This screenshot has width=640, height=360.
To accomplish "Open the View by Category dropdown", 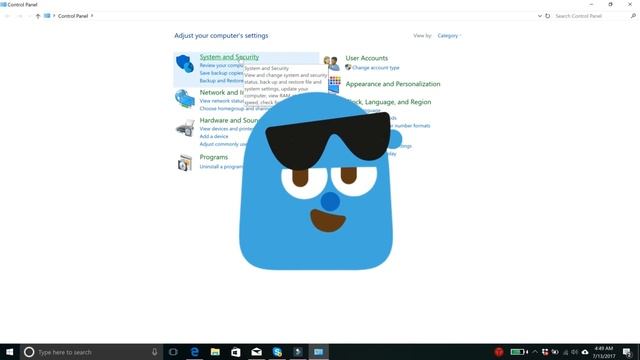I will 449,36.
